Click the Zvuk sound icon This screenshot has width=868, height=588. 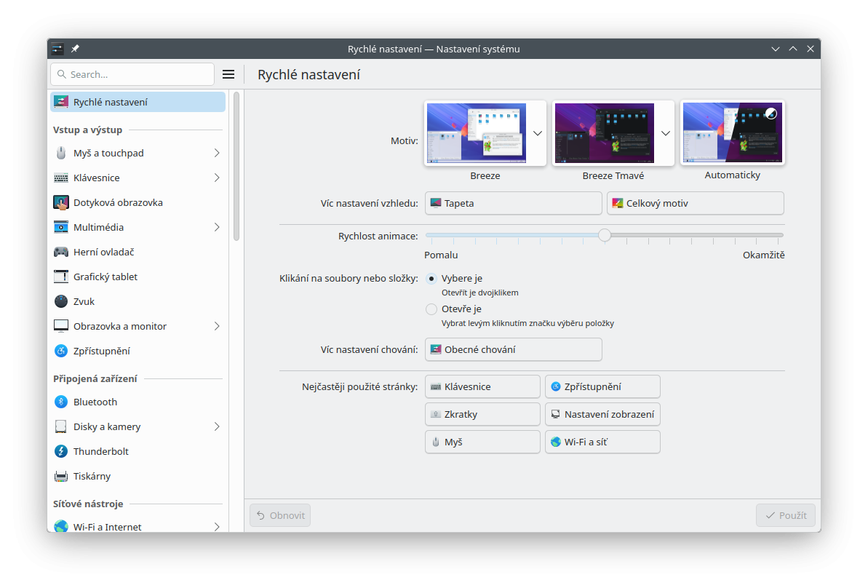pos(61,301)
